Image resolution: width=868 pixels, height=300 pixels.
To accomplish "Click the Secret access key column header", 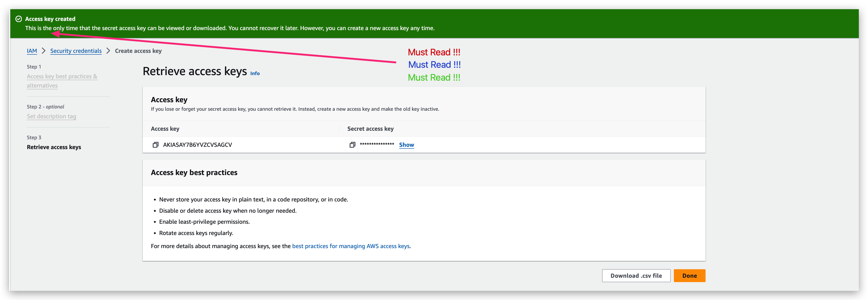I will coord(370,128).
